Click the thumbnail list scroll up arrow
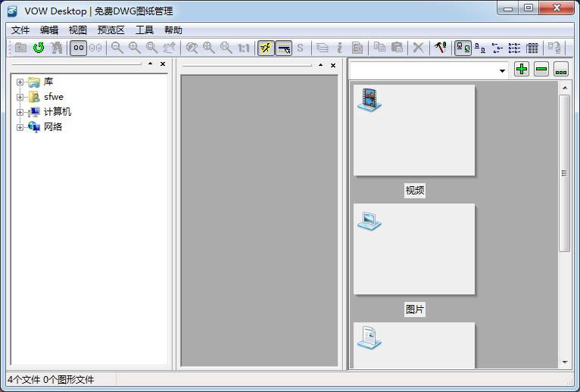 tap(565, 88)
